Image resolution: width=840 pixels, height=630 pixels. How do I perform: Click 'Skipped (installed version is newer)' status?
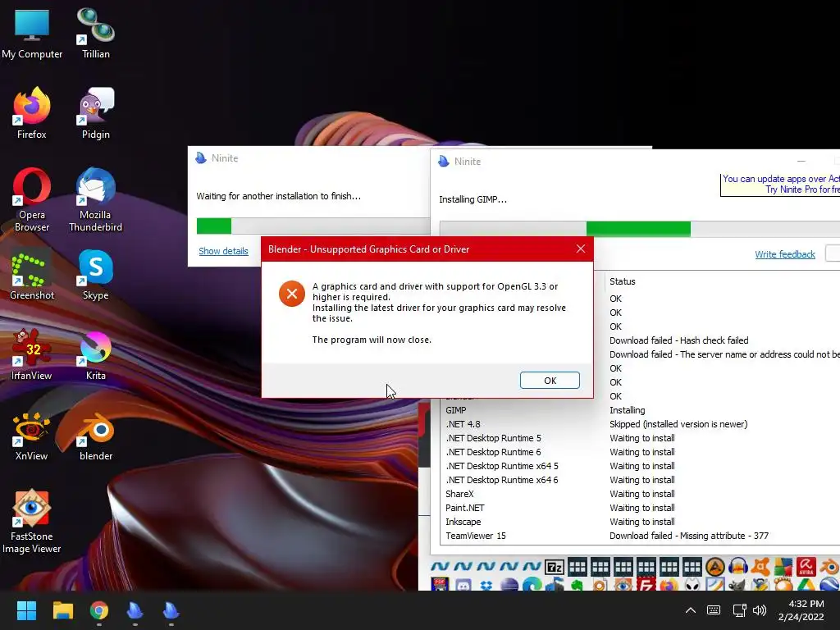[678, 424]
